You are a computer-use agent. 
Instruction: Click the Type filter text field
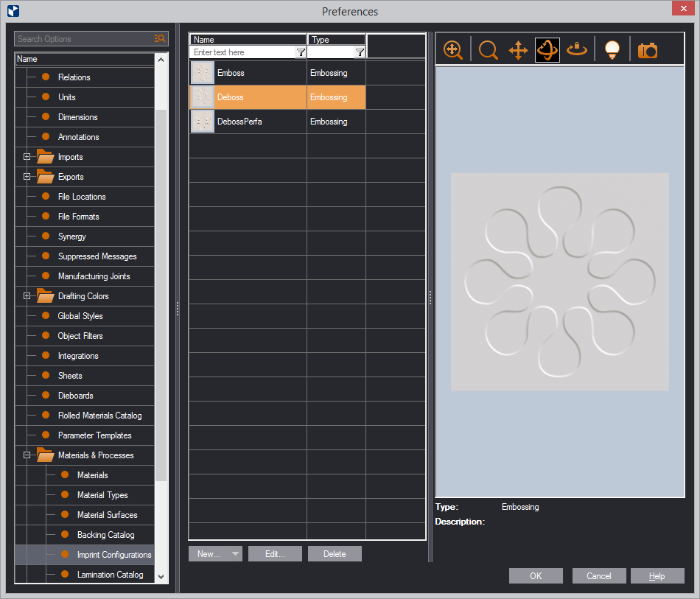[x=331, y=52]
